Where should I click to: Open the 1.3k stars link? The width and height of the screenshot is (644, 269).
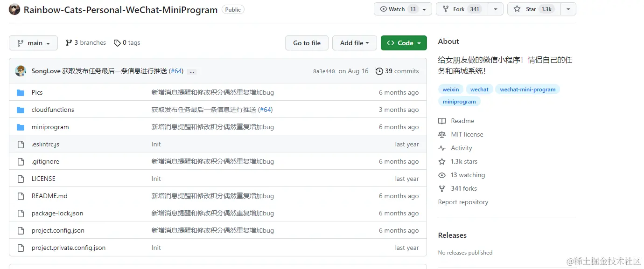pyautogui.click(x=464, y=162)
